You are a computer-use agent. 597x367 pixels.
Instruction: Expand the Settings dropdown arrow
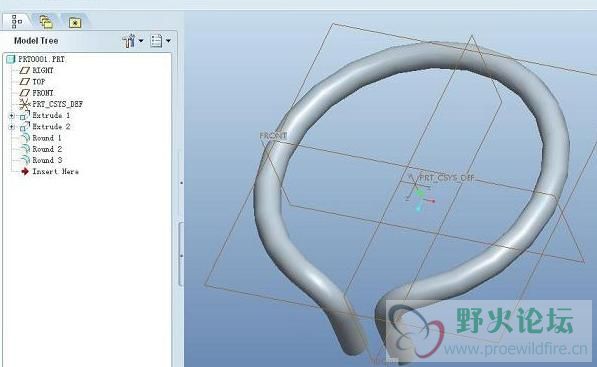[141, 41]
